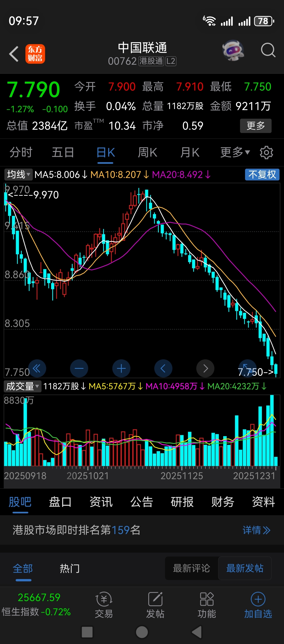
Task: Select 周K chart tab
Action: 148,152
